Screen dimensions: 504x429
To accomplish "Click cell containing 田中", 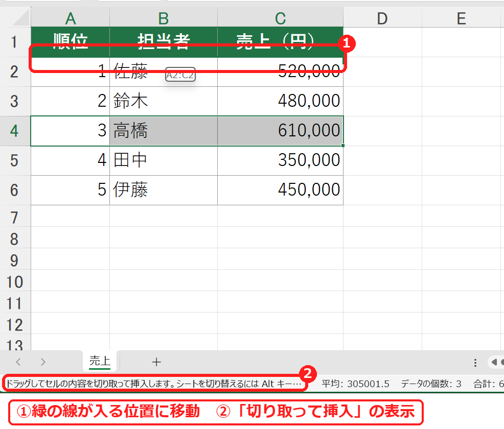I will [x=164, y=160].
